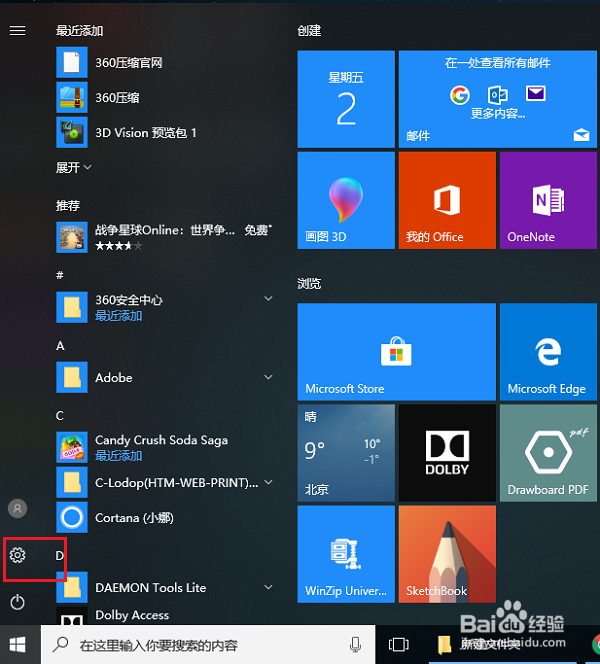Launch Microsoft Edge tile
The height and width of the screenshot is (664, 600).
pyautogui.click(x=548, y=351)
